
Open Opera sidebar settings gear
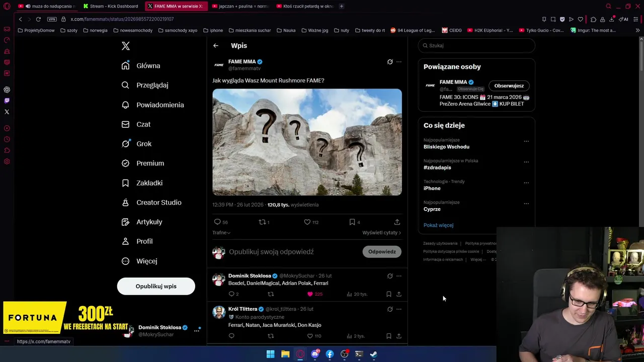pyautogui.click(x=7, y=161)
